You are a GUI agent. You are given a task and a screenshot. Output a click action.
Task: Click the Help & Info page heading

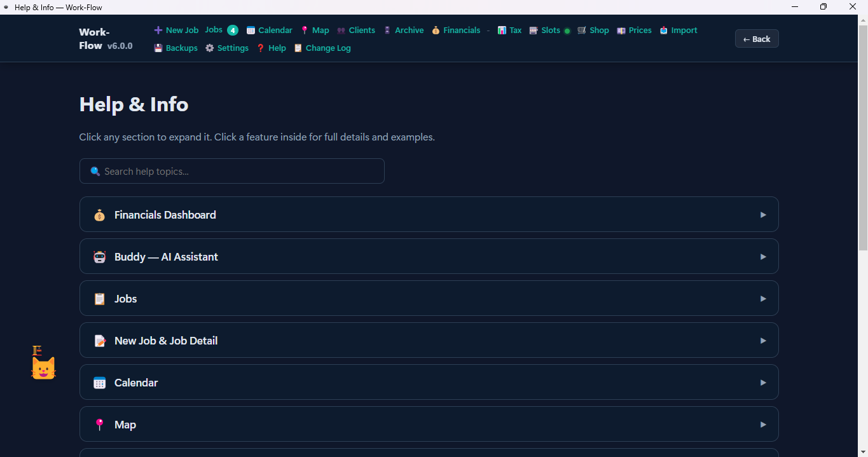(x=134, y=104)
